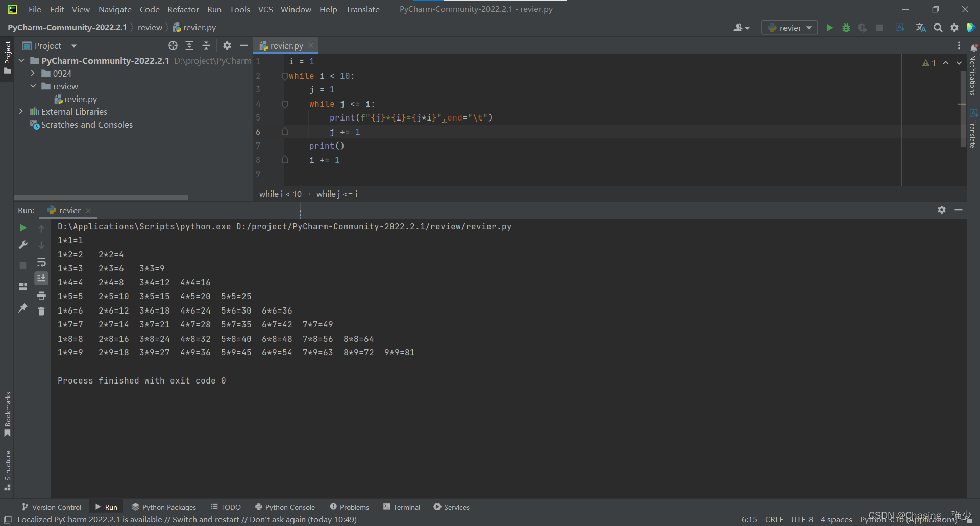Screen dimensions: 980x526
Task: Go to next highlighted error arrow
Action: [x=959, y=63]
